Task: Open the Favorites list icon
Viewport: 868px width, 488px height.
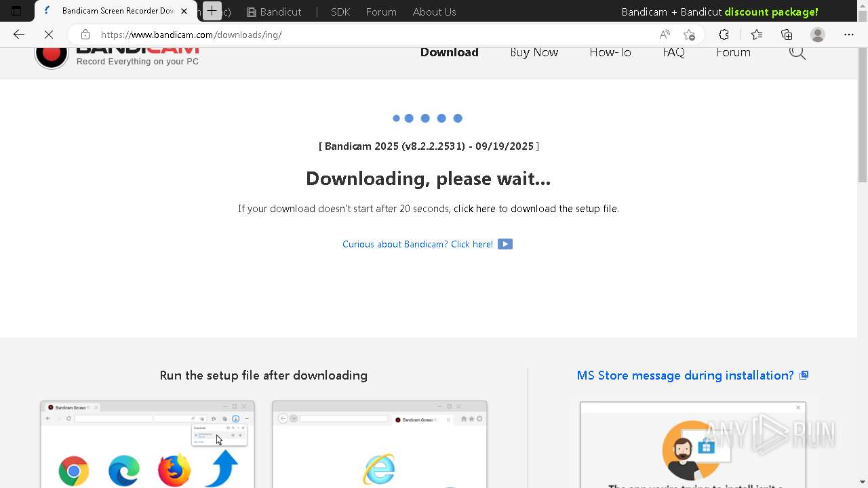Action: pyautogui.click(x=757, y=35)
